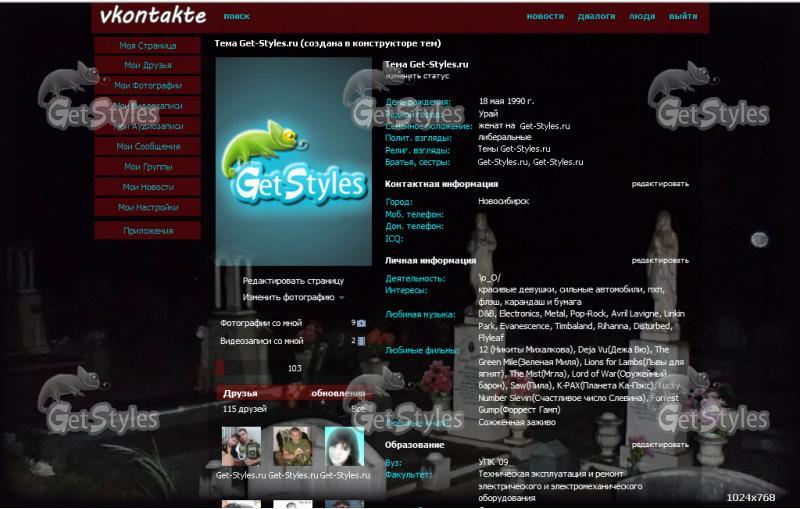The height and width of the screenshot is (509, 800).
Task: Open Видеозаписи со мной
Action: click(x=262, y=341)
